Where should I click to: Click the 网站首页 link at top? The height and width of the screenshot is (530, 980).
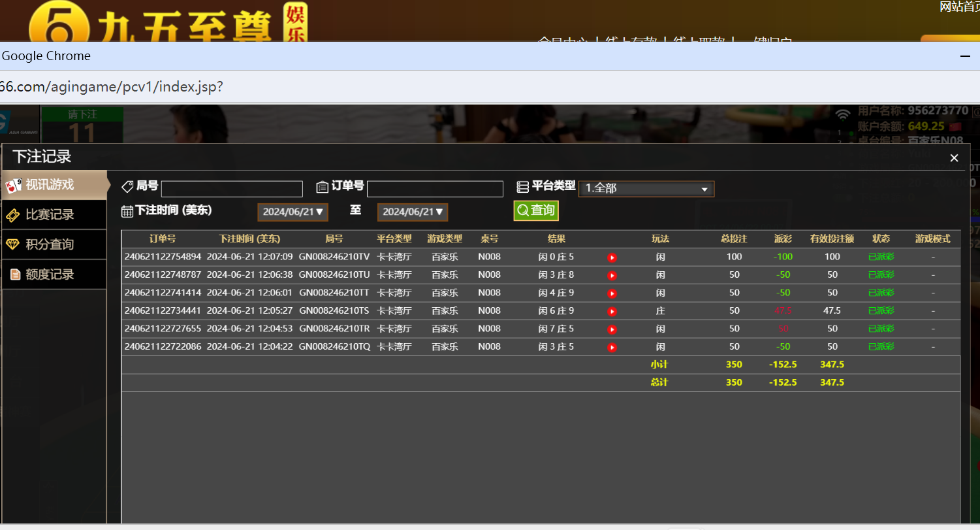(x=959, y=7)
